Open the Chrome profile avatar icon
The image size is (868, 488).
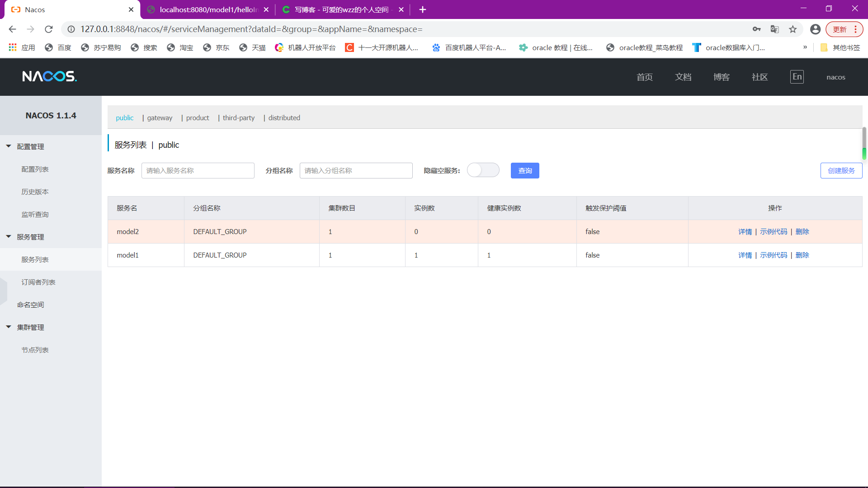pyautogui.click(x=815, y=29)
